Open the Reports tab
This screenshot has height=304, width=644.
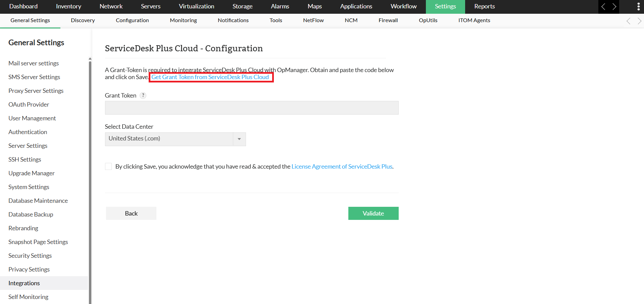[x=485, y=7]
